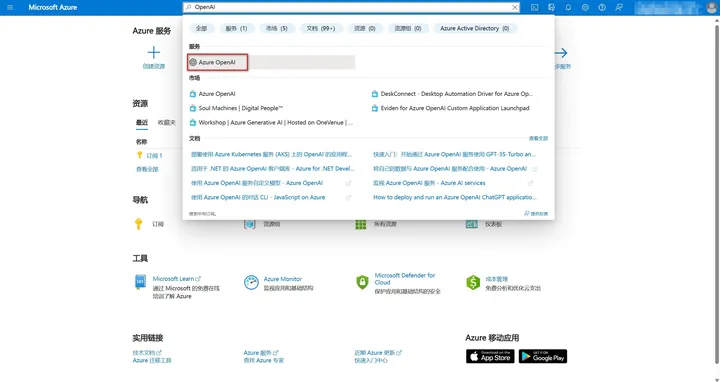Filter results by 市场 (5)
Viewport: 720px width, 382px height.
click(276, 28)
